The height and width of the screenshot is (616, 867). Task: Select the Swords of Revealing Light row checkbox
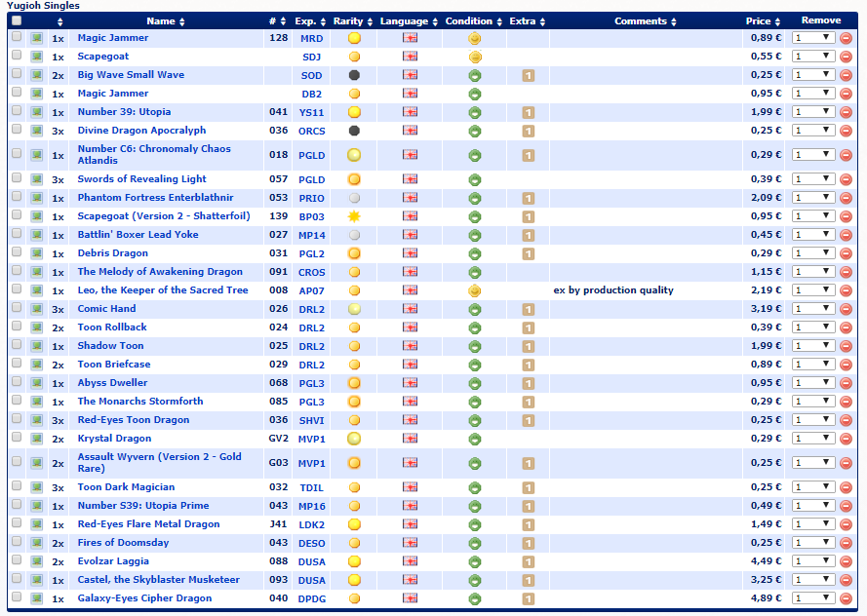click(x=17, y=178)
